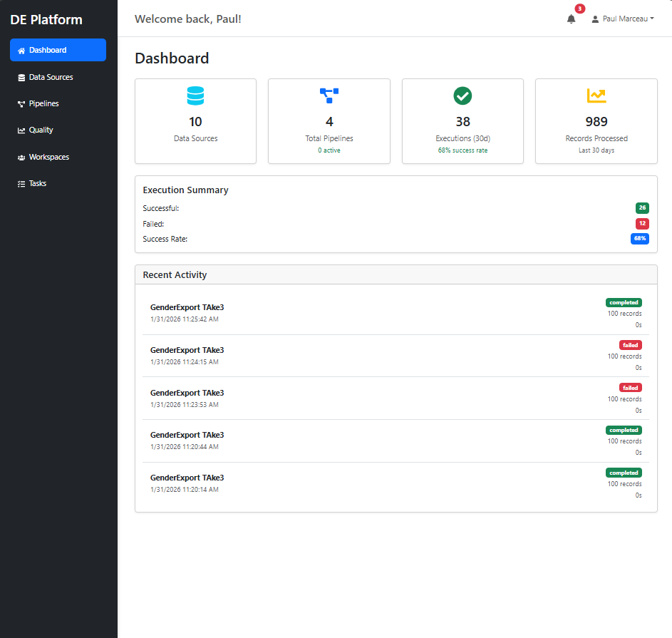Screen dimensions: 672x638
Task: Select the Quality chart icon in sidebar
Action: (21, 130)
